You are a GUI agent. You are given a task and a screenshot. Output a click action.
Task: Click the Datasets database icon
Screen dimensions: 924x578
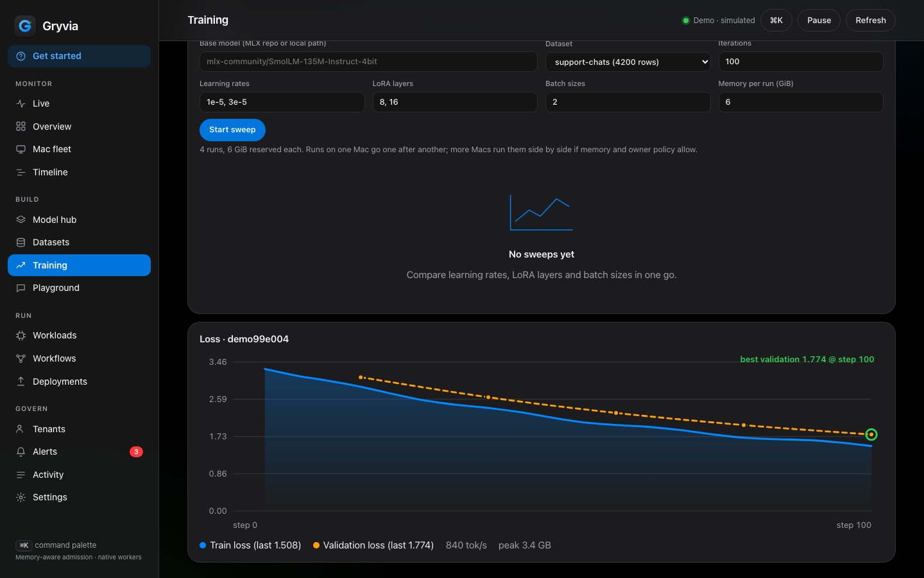coord(21,242)
